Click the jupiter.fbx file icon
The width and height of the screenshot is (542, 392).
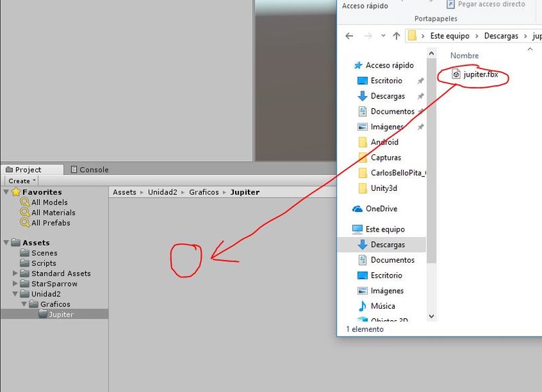(456, 74)
